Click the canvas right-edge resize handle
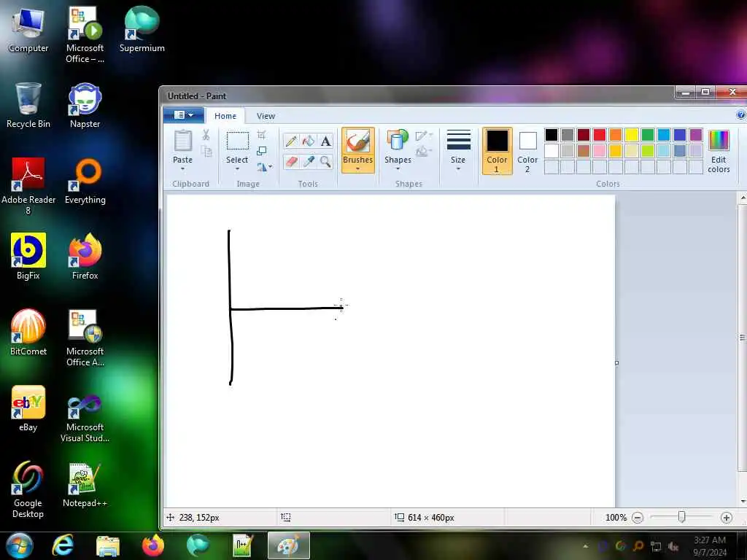747x560 pixels. [616, 363]
